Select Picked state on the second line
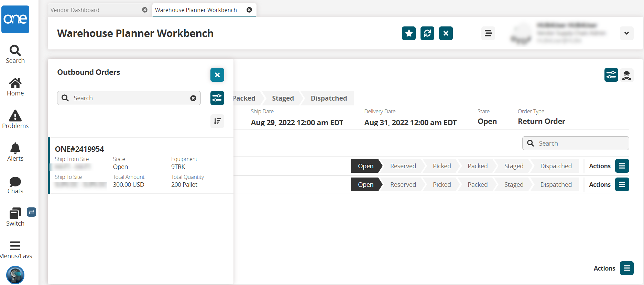Screen dimensions: 644x285 (x=441, y=184)
